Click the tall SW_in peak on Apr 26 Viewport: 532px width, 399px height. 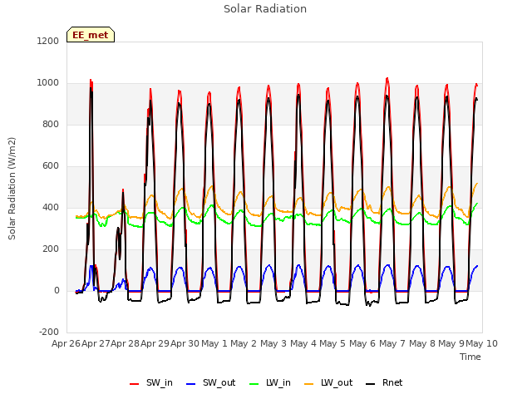pyautogui.click(x=91, y=81)
